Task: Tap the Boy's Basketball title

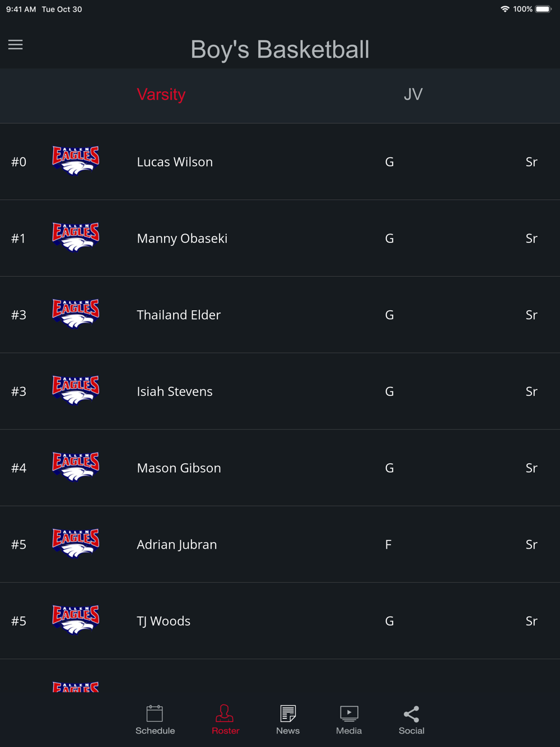Action: click(x=280, y=49)
